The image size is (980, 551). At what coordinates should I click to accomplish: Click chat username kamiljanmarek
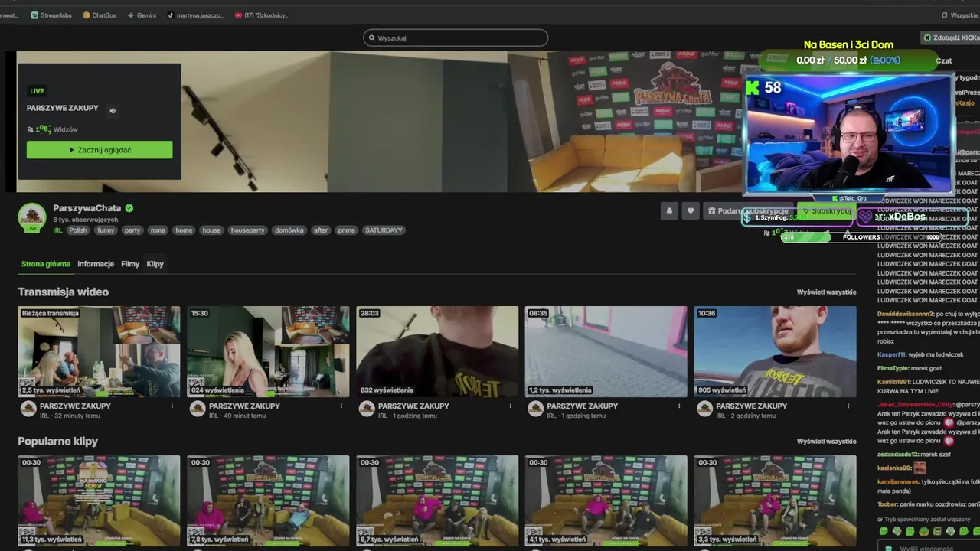coord(898,481)
